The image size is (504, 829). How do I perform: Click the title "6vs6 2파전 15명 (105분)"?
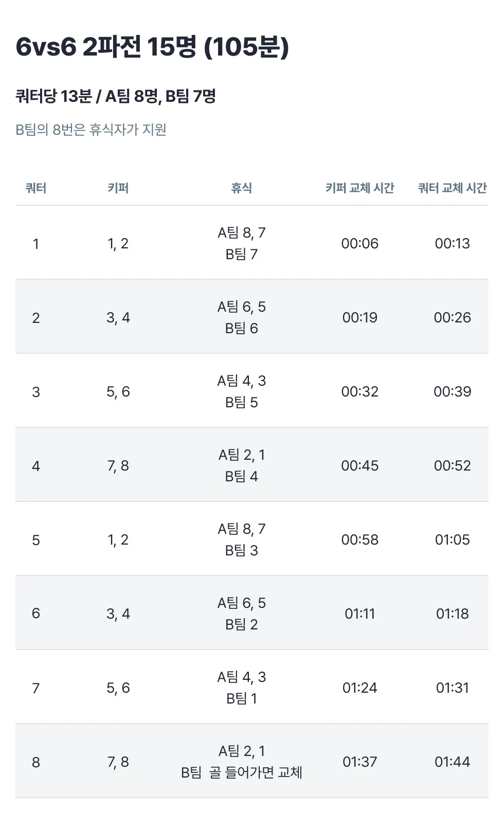point(152,47)
